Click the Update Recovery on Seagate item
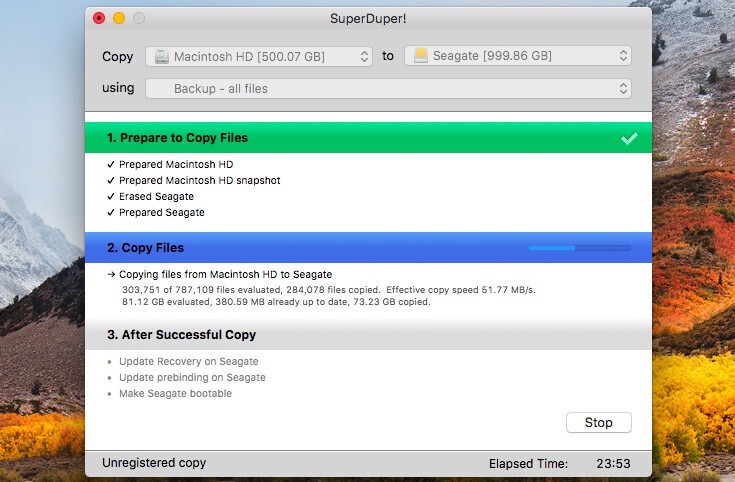This screenshot has width=735, height=482. [x=183, y=362]
